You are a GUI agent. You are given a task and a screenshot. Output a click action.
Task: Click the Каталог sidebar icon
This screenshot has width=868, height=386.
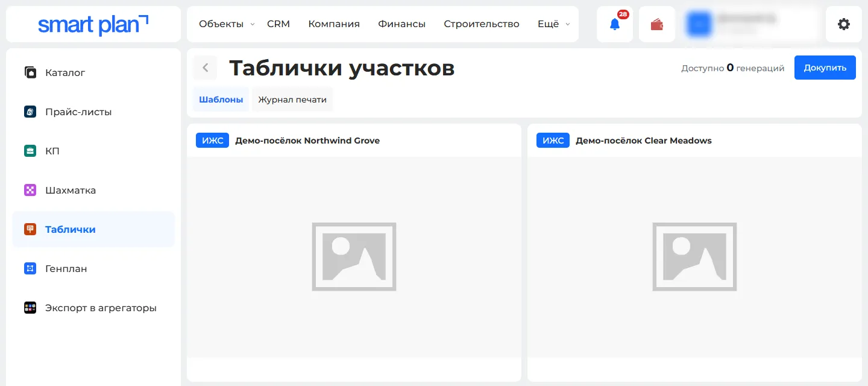tap(30, 72)
